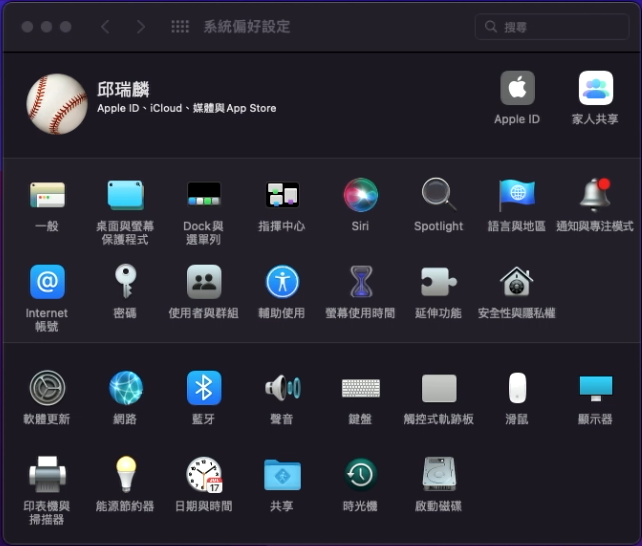Image resolution: width=642 pixels, height=546 pixels.
Task: Open 螢幕使用時間 hourglass icon
Action: [361, 281]
